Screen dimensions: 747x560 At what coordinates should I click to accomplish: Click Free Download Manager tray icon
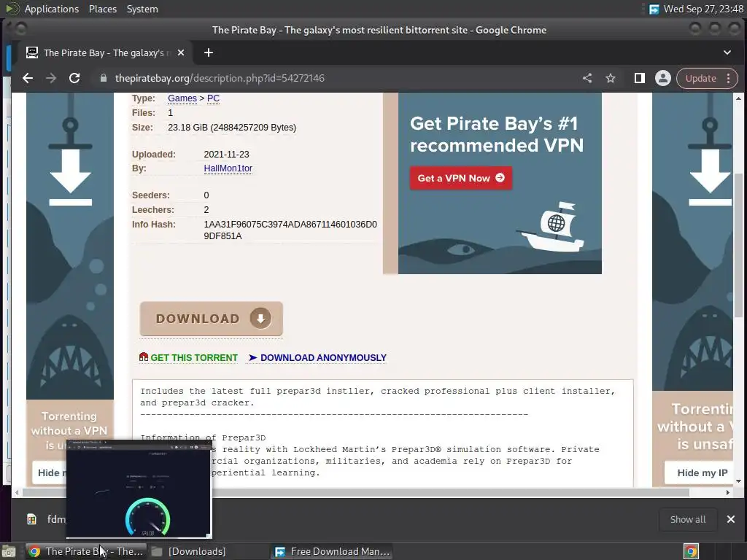(x=654, y=9)
